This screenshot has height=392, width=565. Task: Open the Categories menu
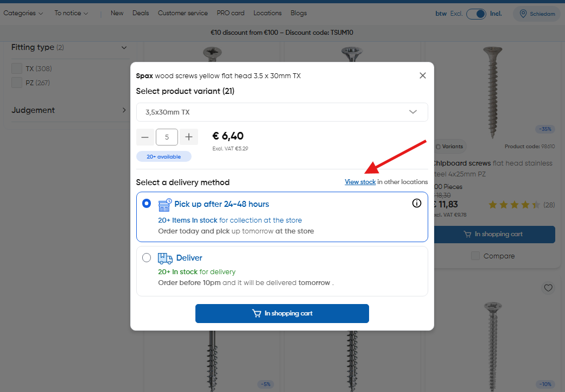(x=23, y=13)
